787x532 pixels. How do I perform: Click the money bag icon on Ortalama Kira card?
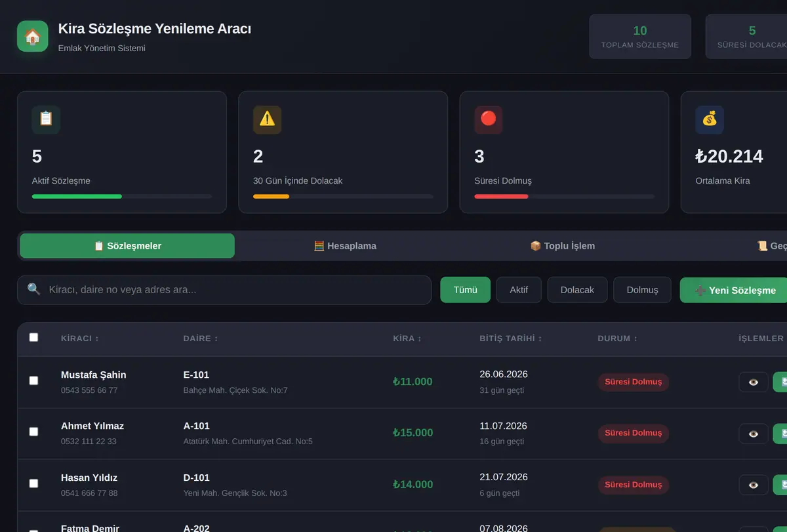click(x=710, y=120)
